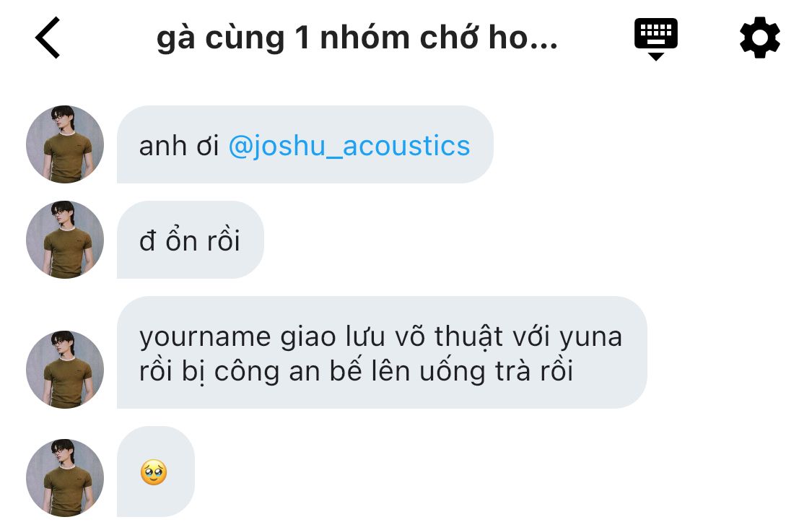Hide the keyboard with the keyboard icon
The height and width of the screenshot is (530, 812).
tap(655, 39)
